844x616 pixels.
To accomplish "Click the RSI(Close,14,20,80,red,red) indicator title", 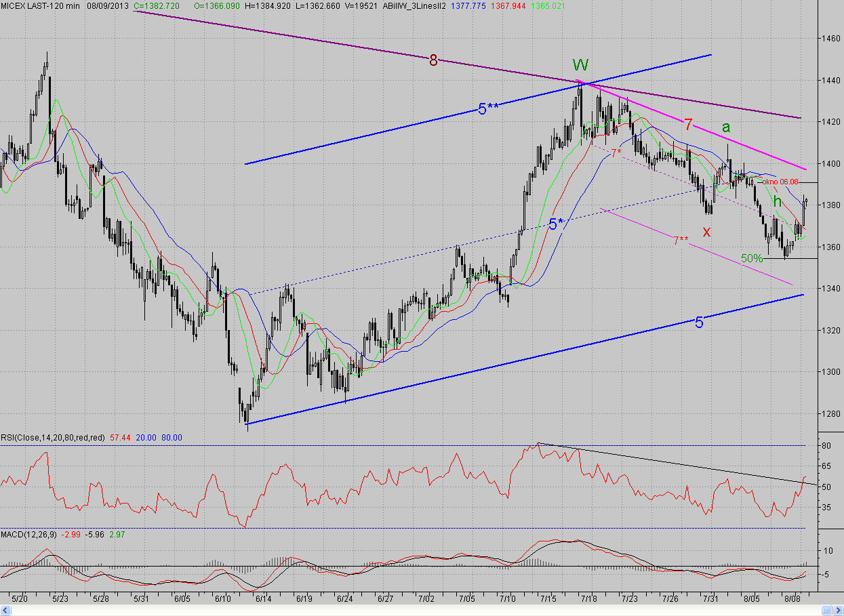I will pyautogui.click(x=53, y=438).
